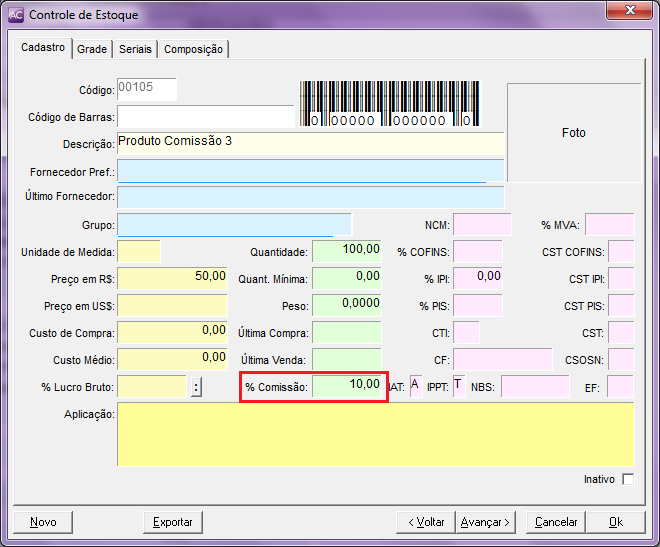Switch to the Grade tab

91,49
